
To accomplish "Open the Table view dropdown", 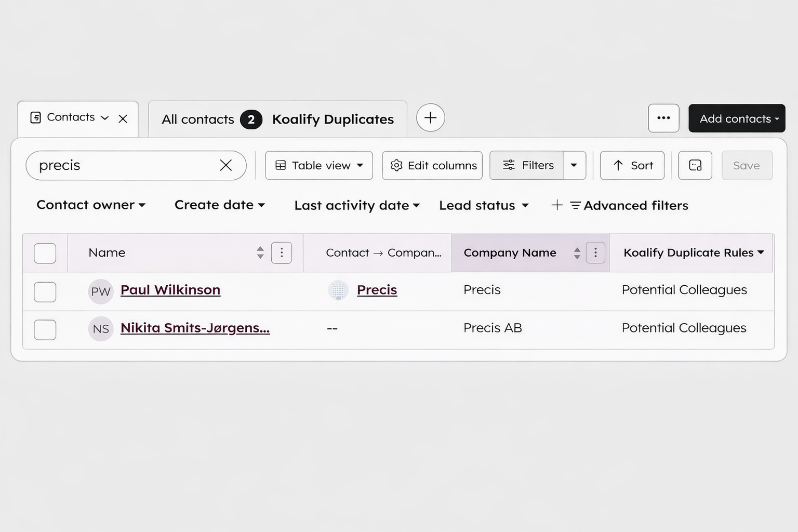I will (318, 165).
